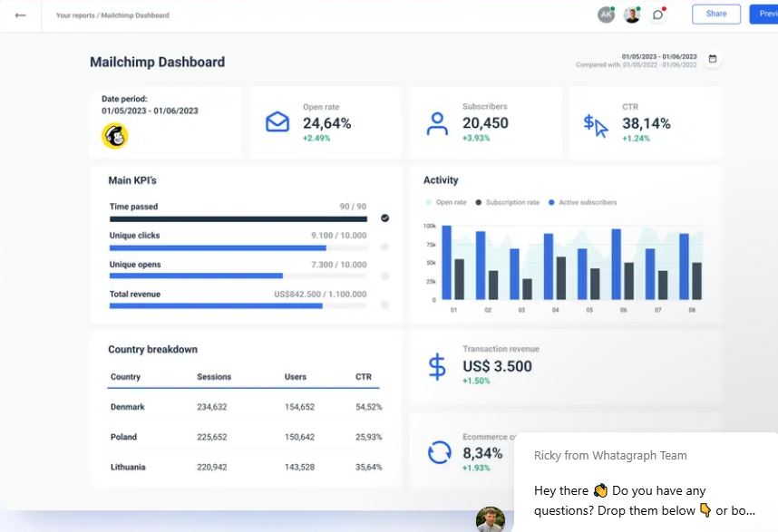Toggle the Unique opens status circle

coord(384,276)
